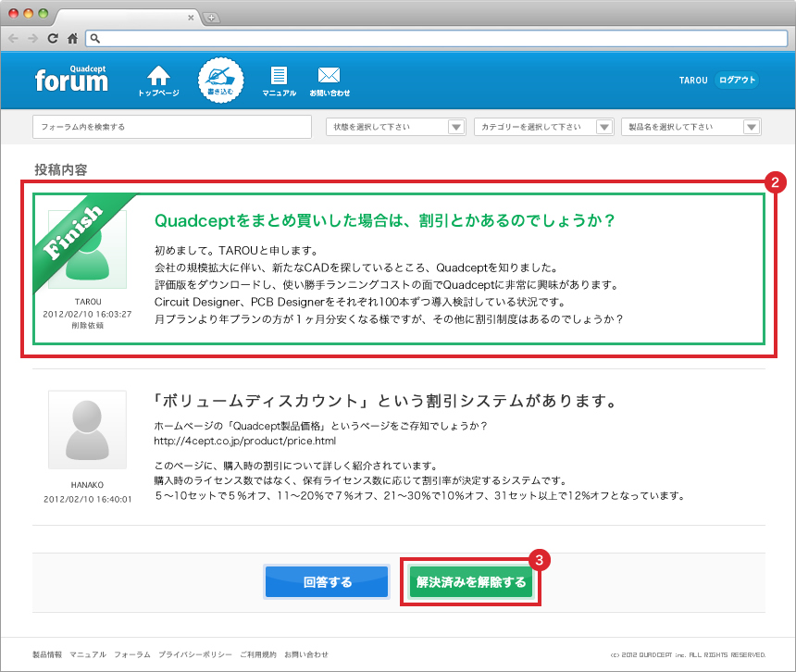Click the contact envelope icon
796x672 pixels.
[x=330, y=81]
